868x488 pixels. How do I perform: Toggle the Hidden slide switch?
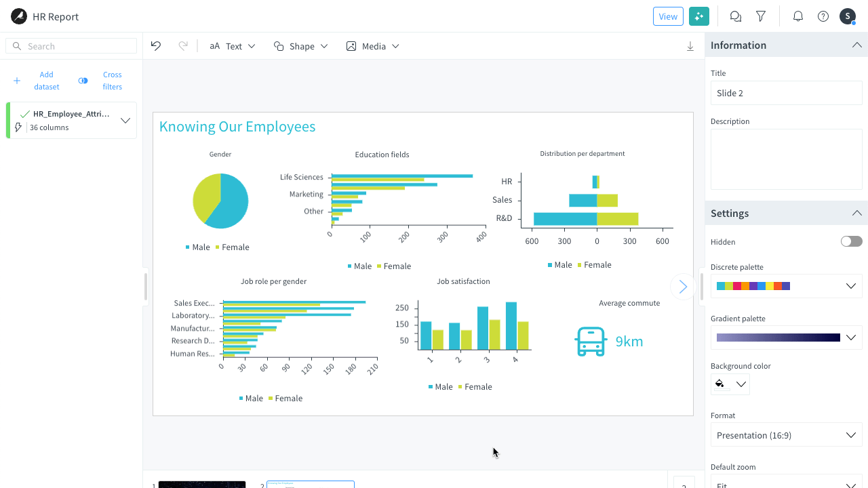(x=851, y=241)
